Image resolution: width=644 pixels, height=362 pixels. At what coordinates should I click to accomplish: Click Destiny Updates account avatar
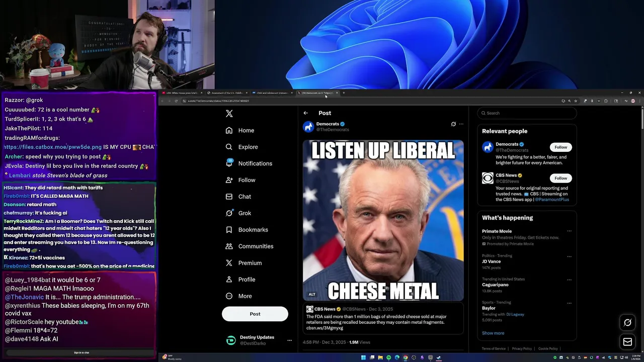click(x=231, y=340)
